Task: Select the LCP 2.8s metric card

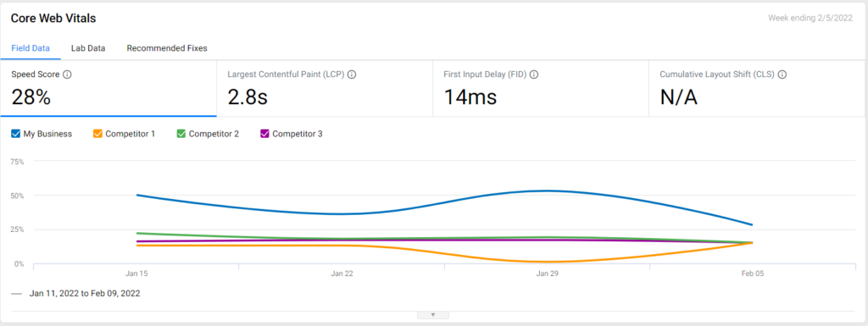Action: coord(325,88)
